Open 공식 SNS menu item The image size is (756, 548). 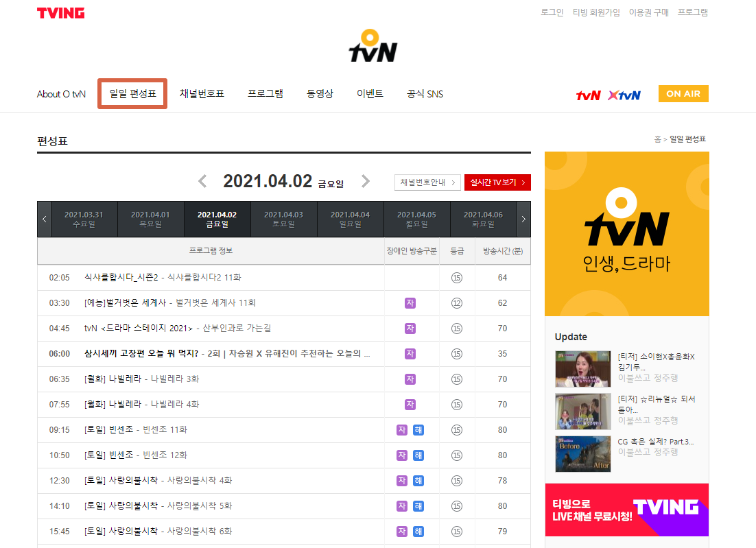pyautogui.click(x=425, y=93)
